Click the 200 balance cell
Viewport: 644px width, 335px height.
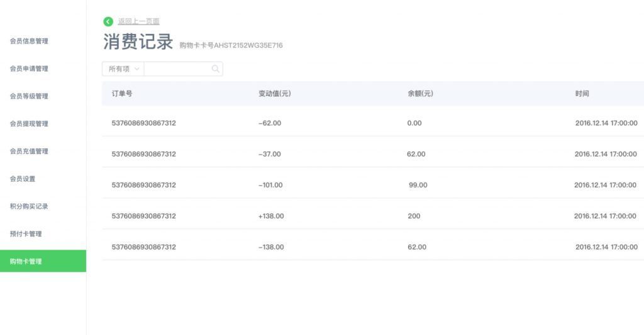pos(414,216)
